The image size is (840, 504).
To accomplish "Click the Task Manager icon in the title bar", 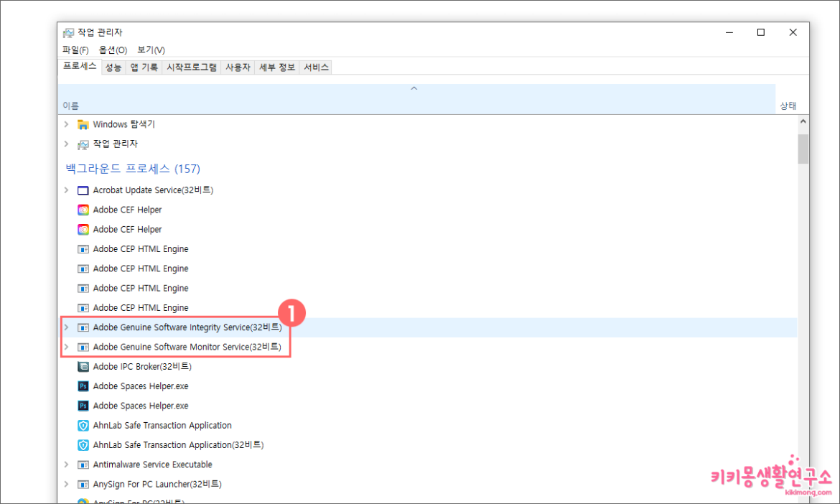I will [x=69, y=33].
